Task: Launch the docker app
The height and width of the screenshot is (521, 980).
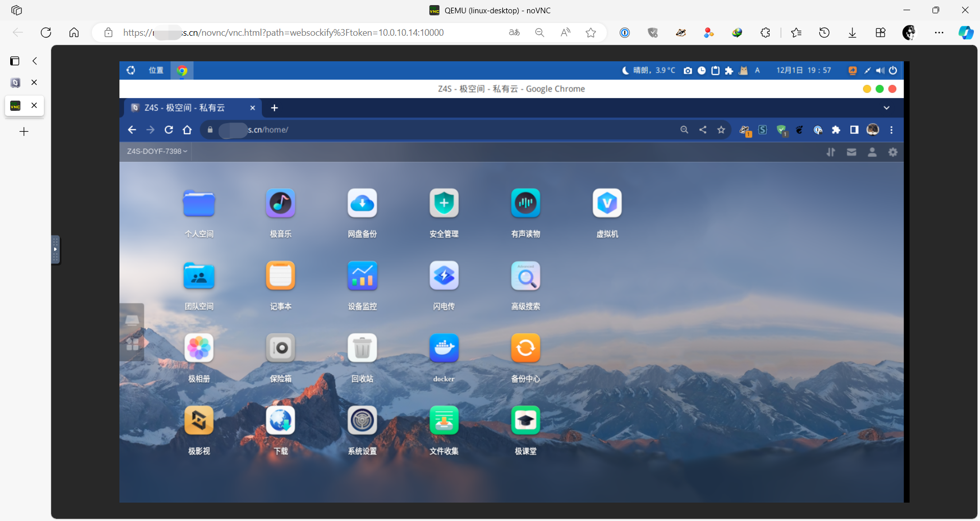Action: click(x=444, y=348)
